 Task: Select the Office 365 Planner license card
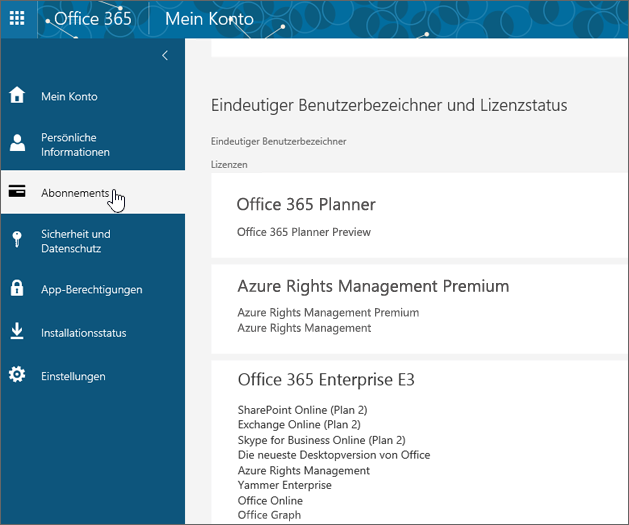click(x=419, y=216)
